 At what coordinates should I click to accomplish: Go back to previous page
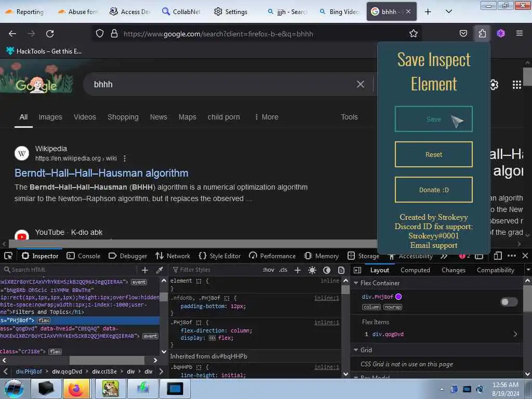12,34
